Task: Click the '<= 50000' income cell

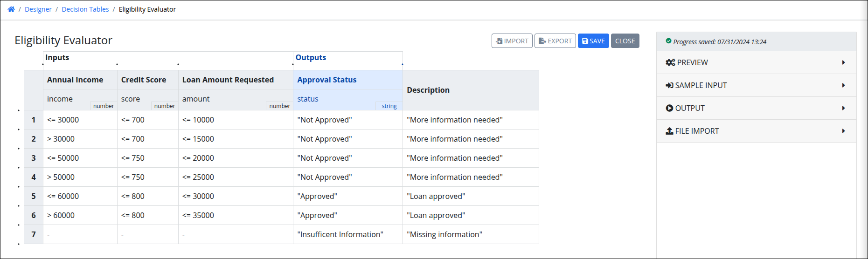Action: (x=80, y=158)
